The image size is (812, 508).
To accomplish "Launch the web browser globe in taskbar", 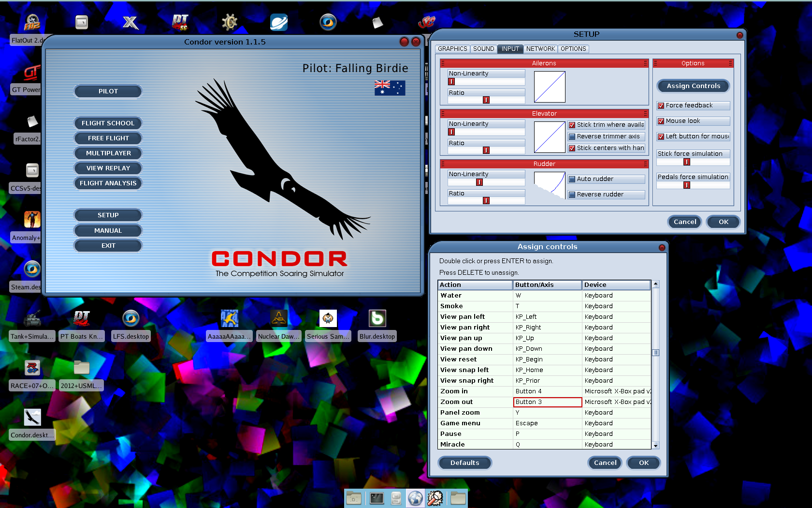I will (415, 498).
